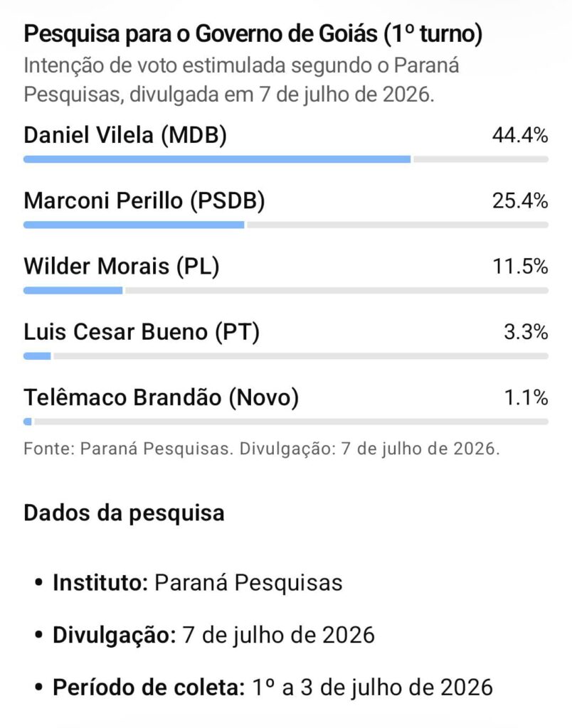Click the 44.4% value for Daniel Vilela
Image resolution: width=572 pixels, height=728 pixels.
[521, 136]
